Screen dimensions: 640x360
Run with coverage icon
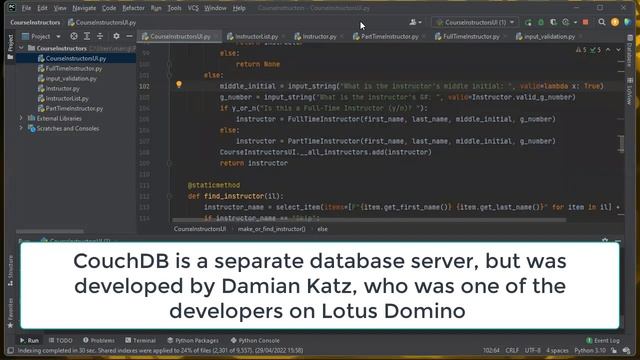(553, 22)
